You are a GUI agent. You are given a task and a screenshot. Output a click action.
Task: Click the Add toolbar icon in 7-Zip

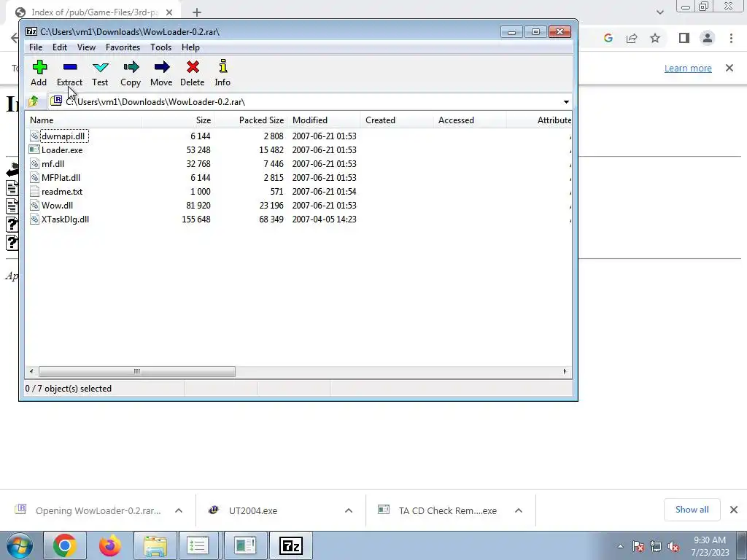(39, 67)
